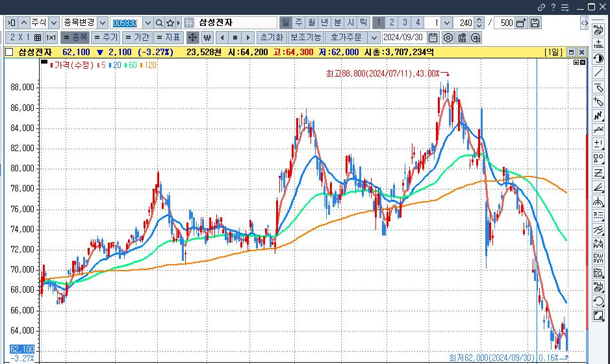Select the minute 분 period button
The width and height of the screenshot is (610, 364).
coord(338,23)
